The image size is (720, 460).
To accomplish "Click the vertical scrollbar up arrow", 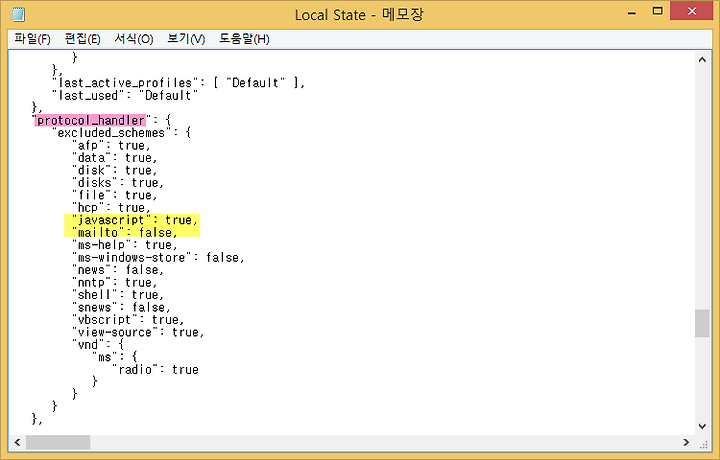I will pos(702,60).
